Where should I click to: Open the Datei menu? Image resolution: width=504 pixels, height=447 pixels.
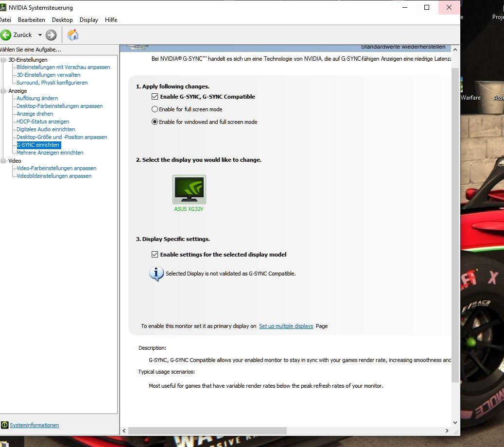(5, 20)
